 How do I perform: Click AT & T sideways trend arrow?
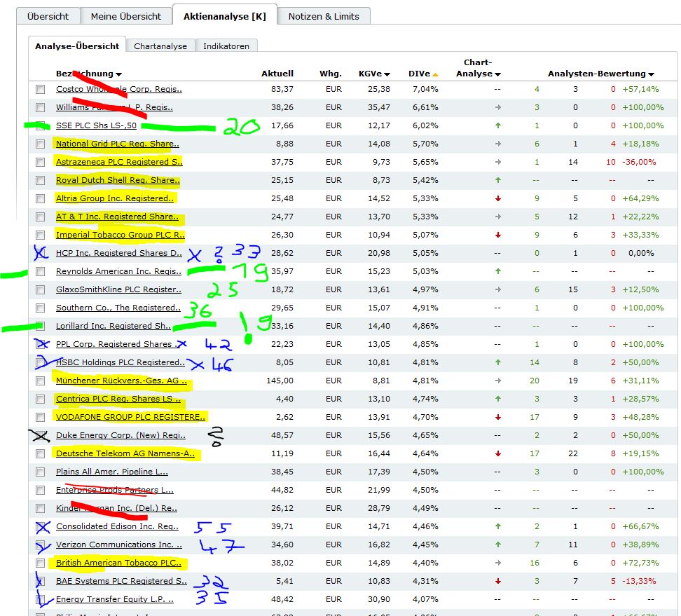point(497,217)
